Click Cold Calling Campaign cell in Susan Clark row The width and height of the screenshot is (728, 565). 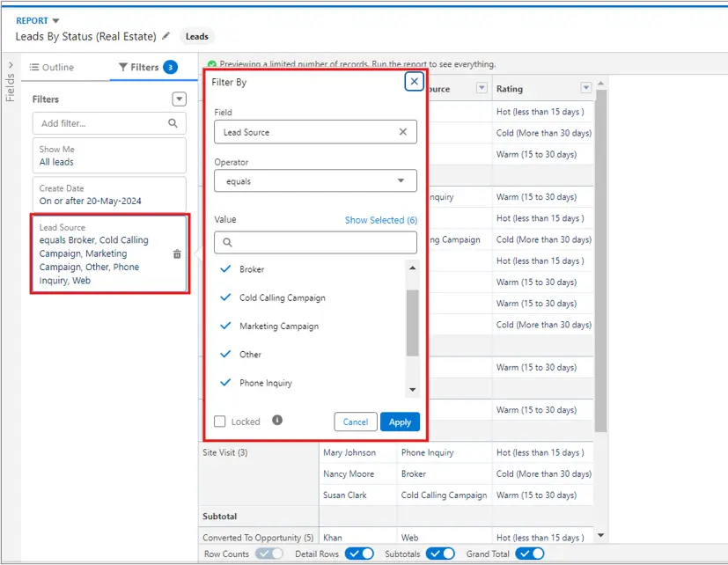pos(445,495)
